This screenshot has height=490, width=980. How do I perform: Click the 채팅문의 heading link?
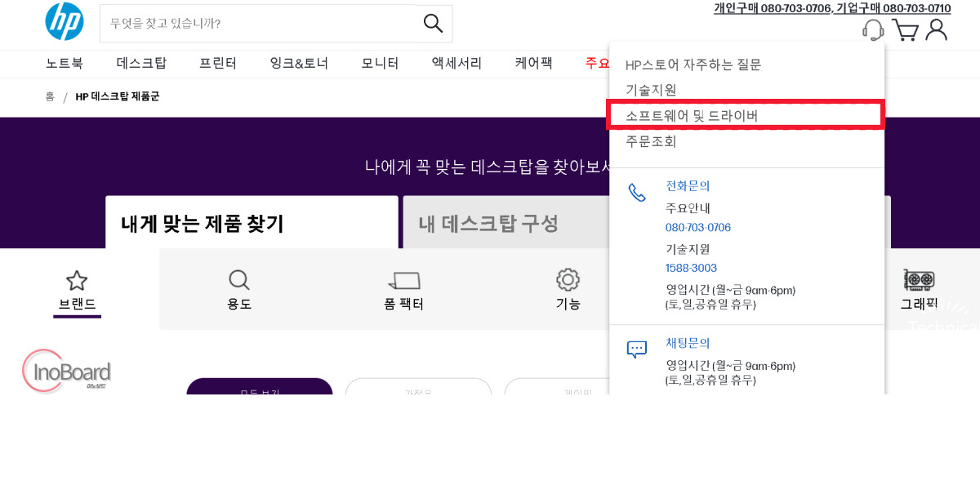coord(688,343)
